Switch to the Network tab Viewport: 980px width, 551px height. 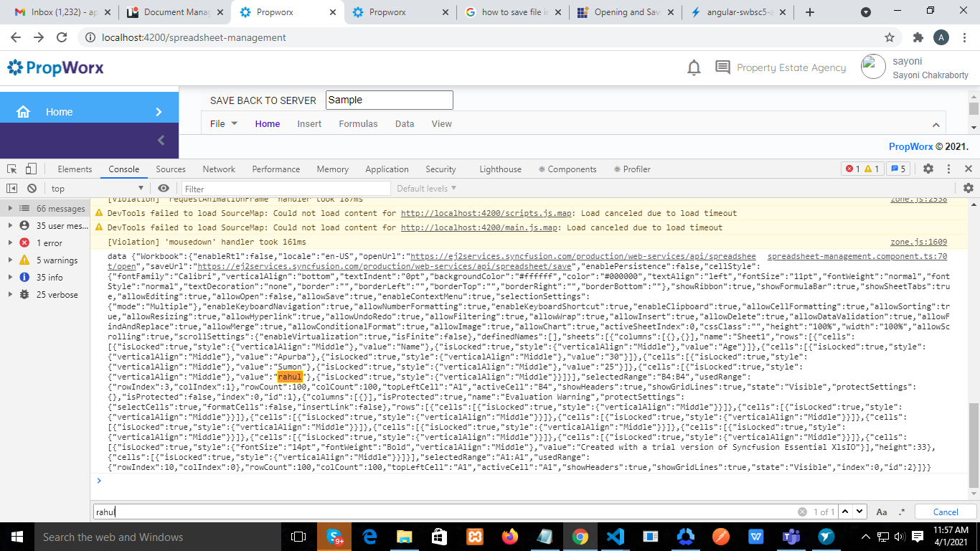coord(219,169)
